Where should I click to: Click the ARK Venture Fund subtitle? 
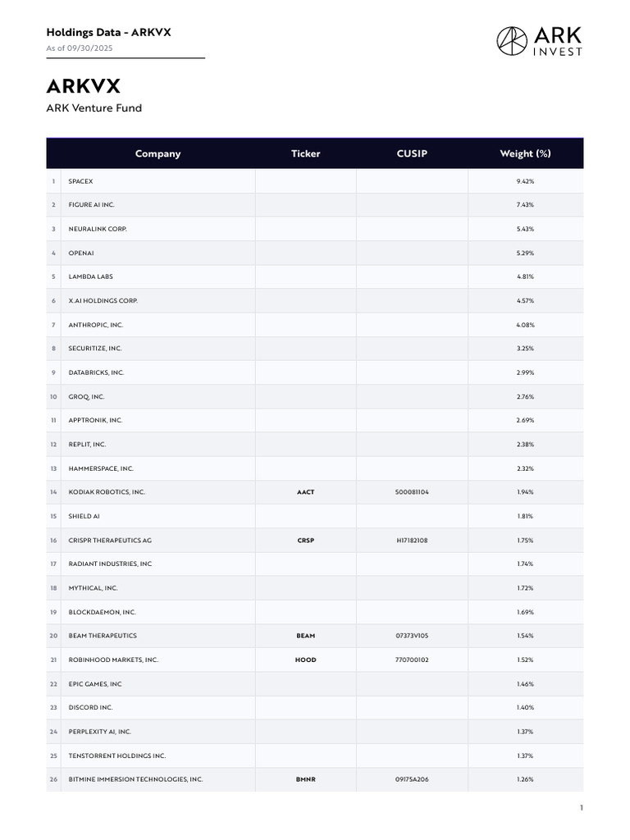[x=94, y=107]
